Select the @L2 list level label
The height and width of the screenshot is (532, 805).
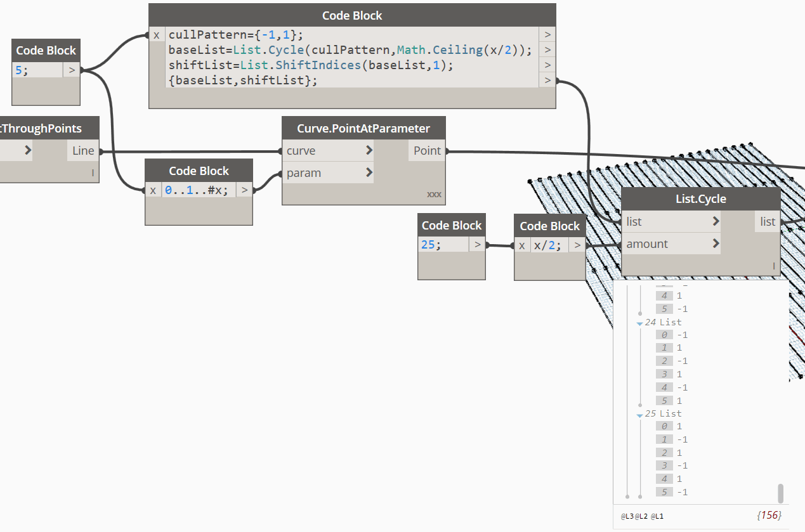(x=641, y=516)
